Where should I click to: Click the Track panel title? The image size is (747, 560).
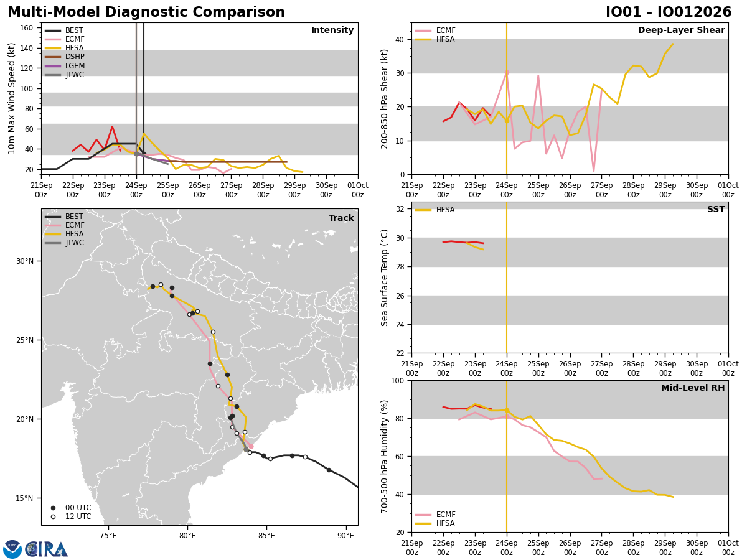pos(341,218)
